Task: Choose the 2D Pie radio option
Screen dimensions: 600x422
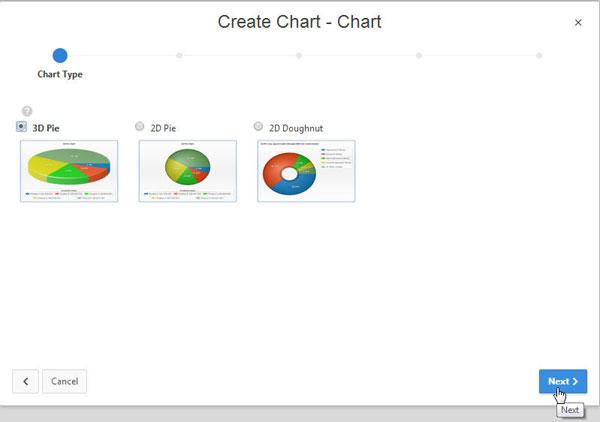Action: click(x=140, y=126)
